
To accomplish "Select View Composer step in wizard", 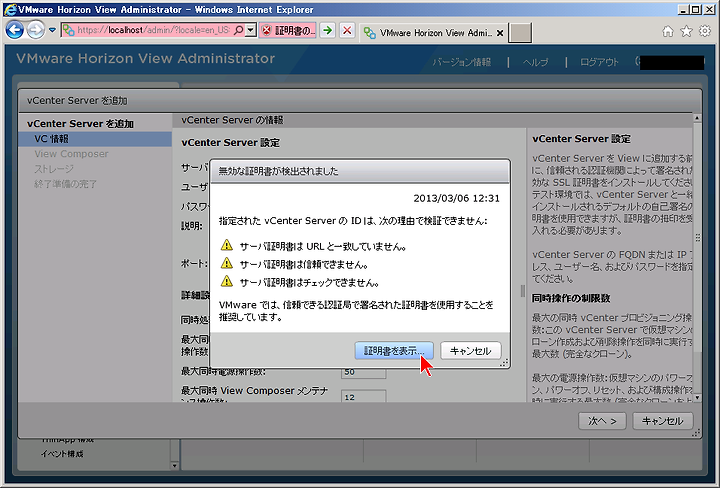I will [x=71, y=154].
